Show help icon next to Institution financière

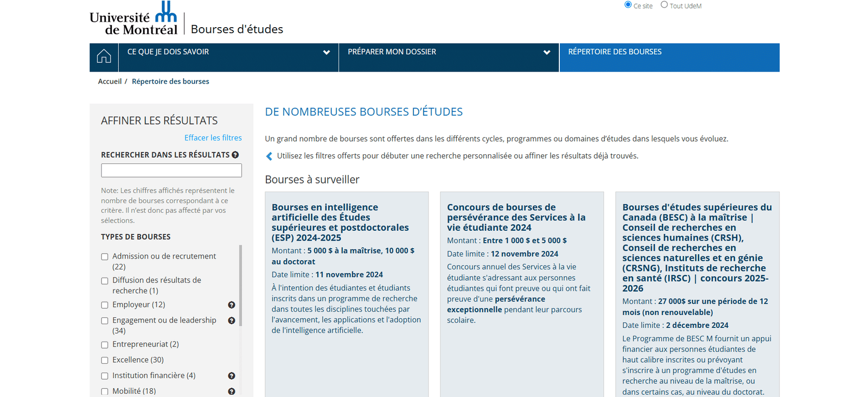pos(232,376)
